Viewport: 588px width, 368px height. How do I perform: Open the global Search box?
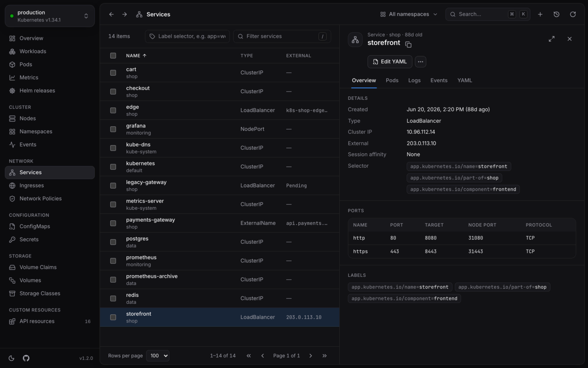pos(488,14)
